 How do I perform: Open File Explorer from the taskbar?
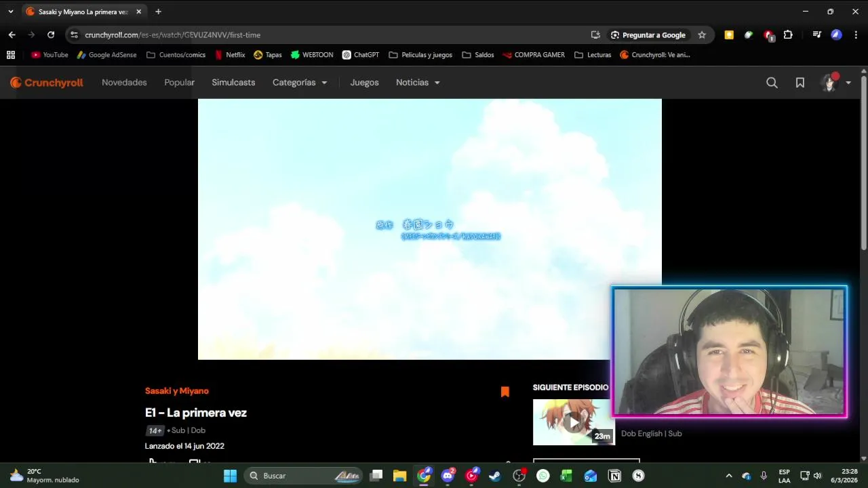[400, 476]
